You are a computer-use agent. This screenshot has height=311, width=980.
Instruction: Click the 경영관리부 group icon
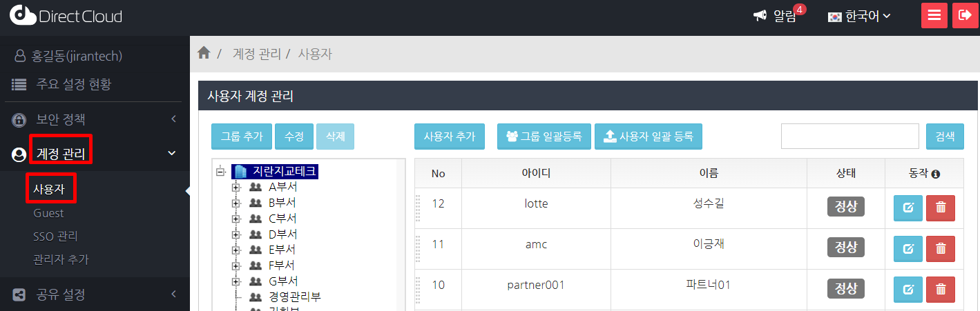256,297
